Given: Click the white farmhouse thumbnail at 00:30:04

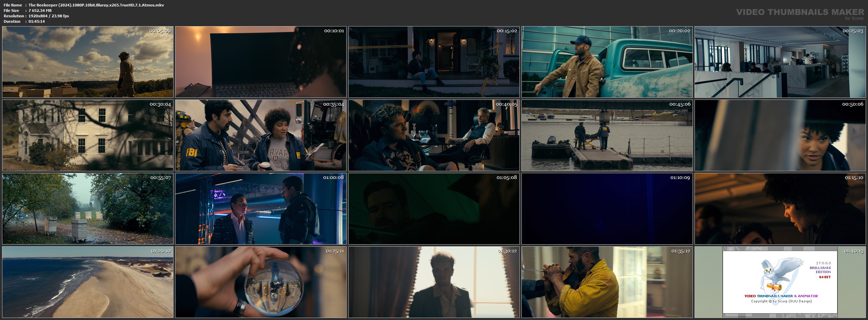Looking at the screenshot, I should 88,135.
